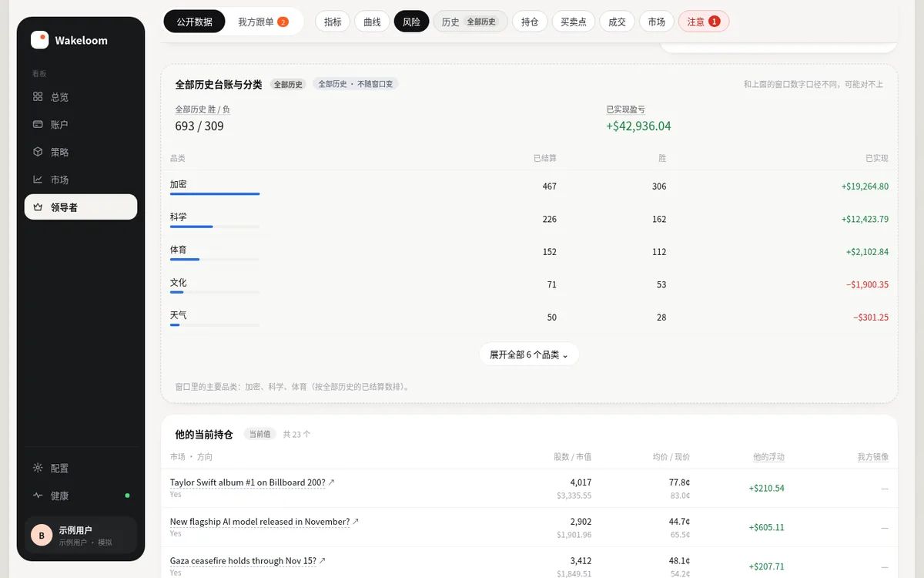Click the 已结算 column header
Viewport: 924px width, 578px height.
pos(545,158)
